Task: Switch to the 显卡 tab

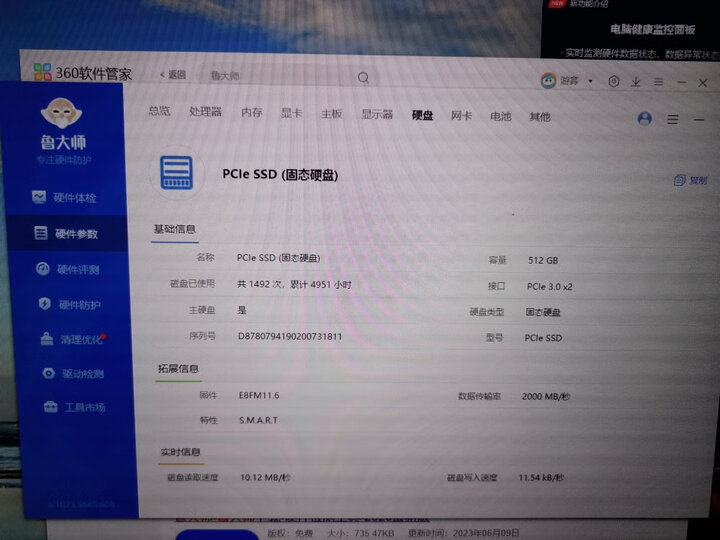Action: (291, 113)
